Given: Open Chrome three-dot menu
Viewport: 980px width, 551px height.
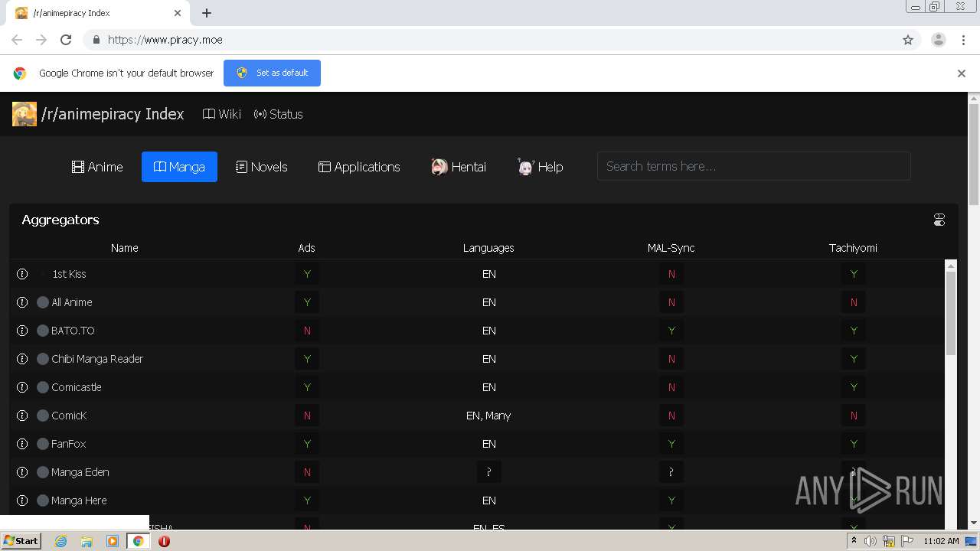Looking at the screenshot, I should pyautogui.click(x=963, y=40).
